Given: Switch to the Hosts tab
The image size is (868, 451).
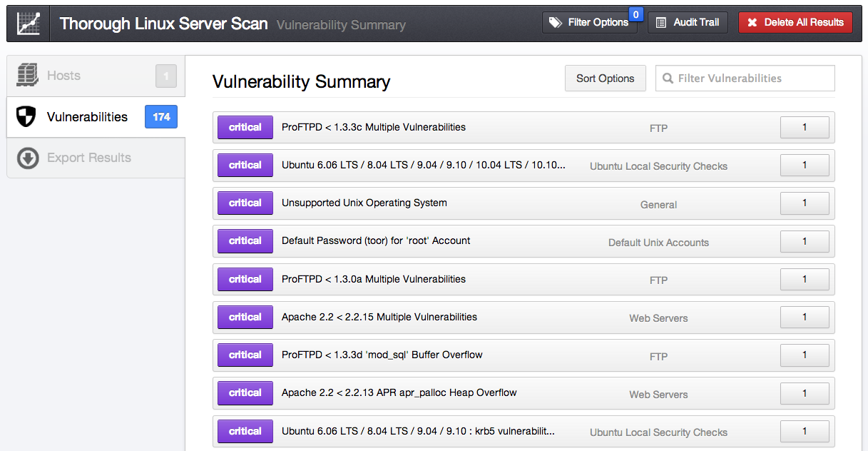Looking at the screenshot, I should (96, 76).
